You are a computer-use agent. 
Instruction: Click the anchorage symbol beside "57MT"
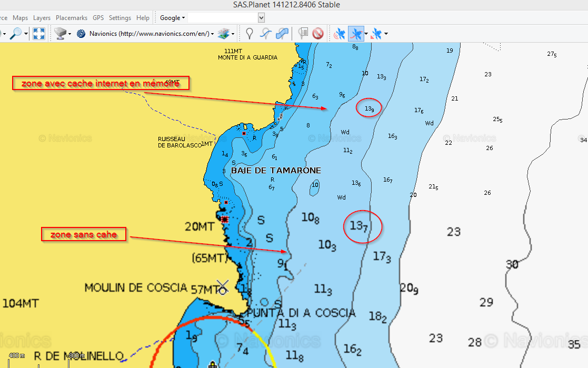[223, 287]
